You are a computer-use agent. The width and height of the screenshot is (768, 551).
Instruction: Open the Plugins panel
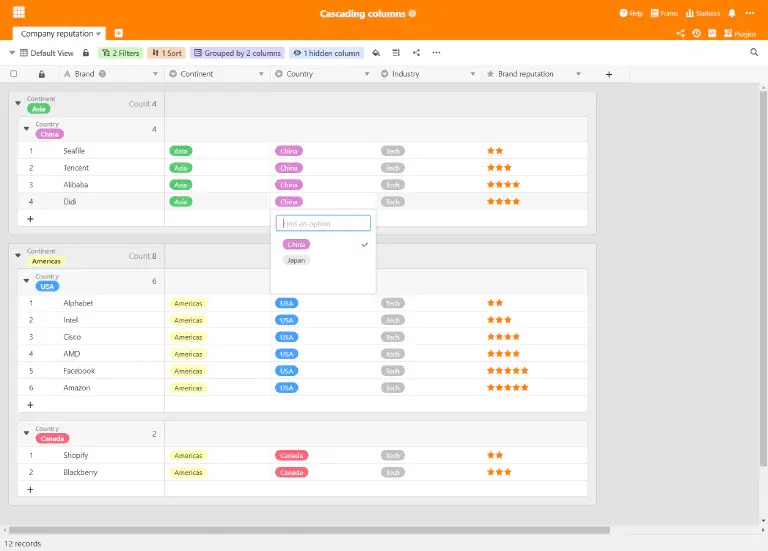tap(740, 33)
